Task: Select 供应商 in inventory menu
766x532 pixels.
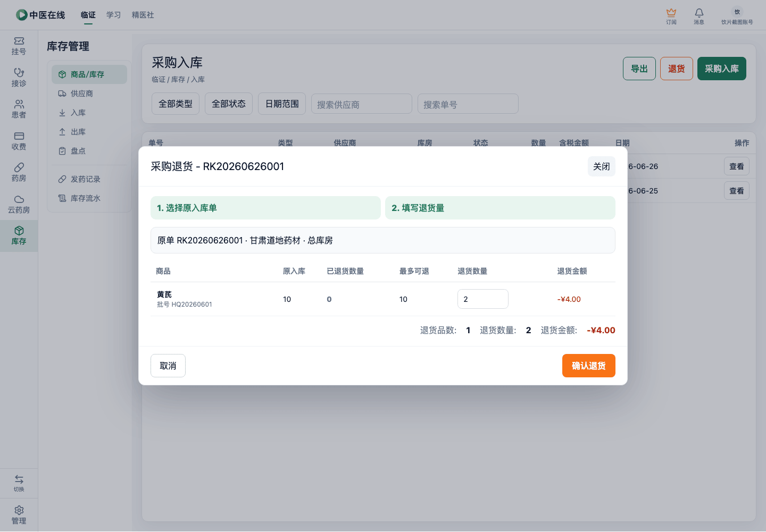Action: [x=89, y=94]
